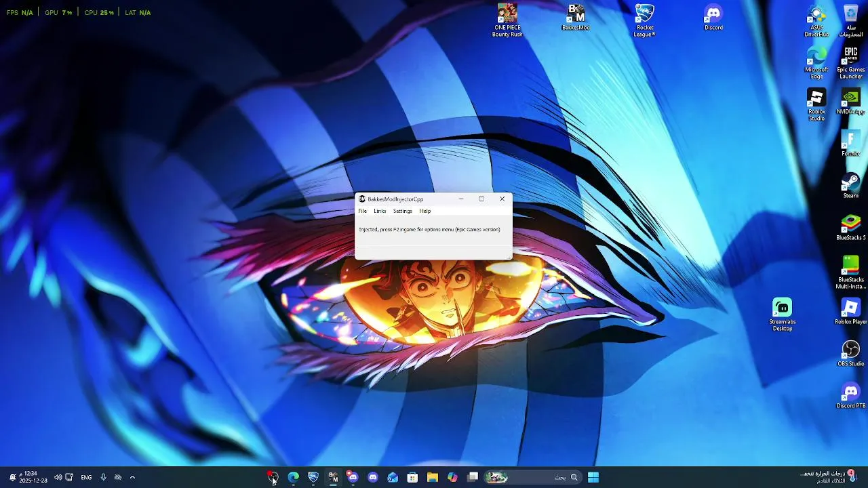Open the weather widget in taskbar
The image size is (868, 488).
(x=827, y=477)
